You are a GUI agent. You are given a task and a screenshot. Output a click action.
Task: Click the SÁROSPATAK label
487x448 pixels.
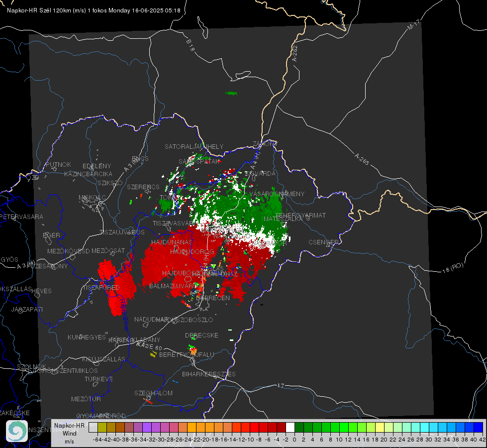pyautogui.click(x=199, y=161)
